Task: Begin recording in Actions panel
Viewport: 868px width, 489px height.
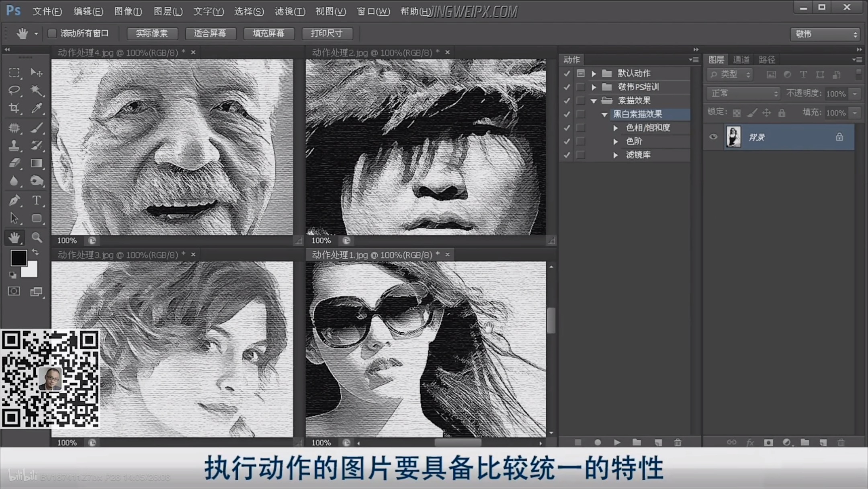Action: point(598,442)
